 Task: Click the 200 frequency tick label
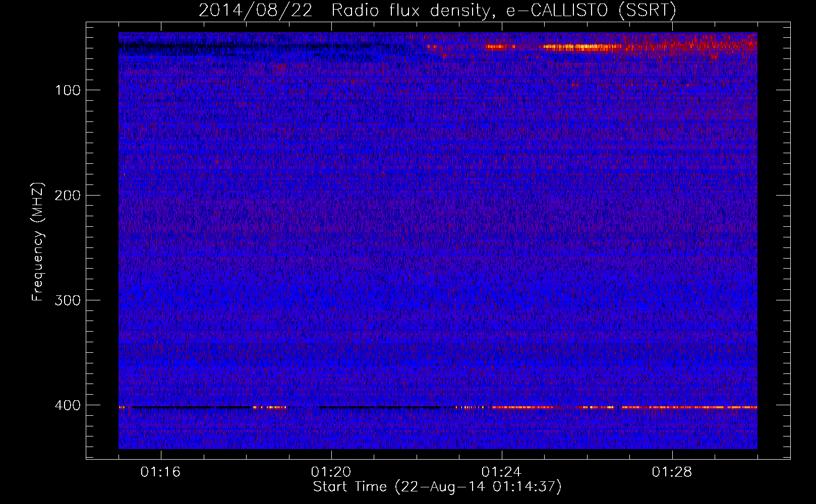click(68, 195)
